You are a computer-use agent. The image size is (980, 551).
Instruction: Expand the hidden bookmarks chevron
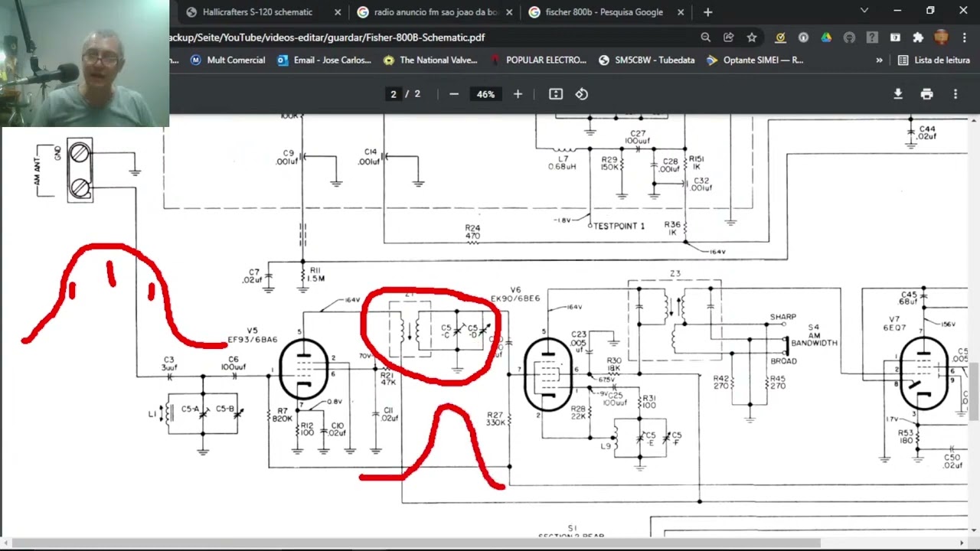point(879,60)
